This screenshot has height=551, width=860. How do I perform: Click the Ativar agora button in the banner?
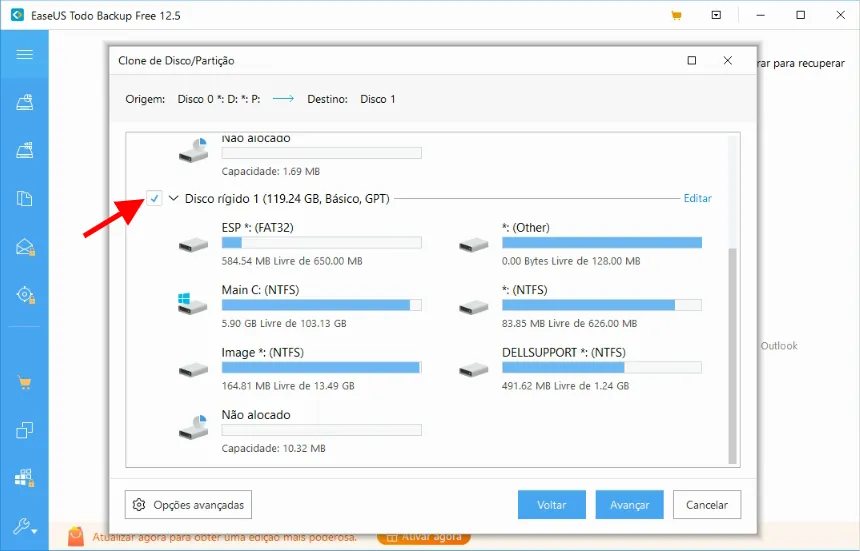point(423,537)
